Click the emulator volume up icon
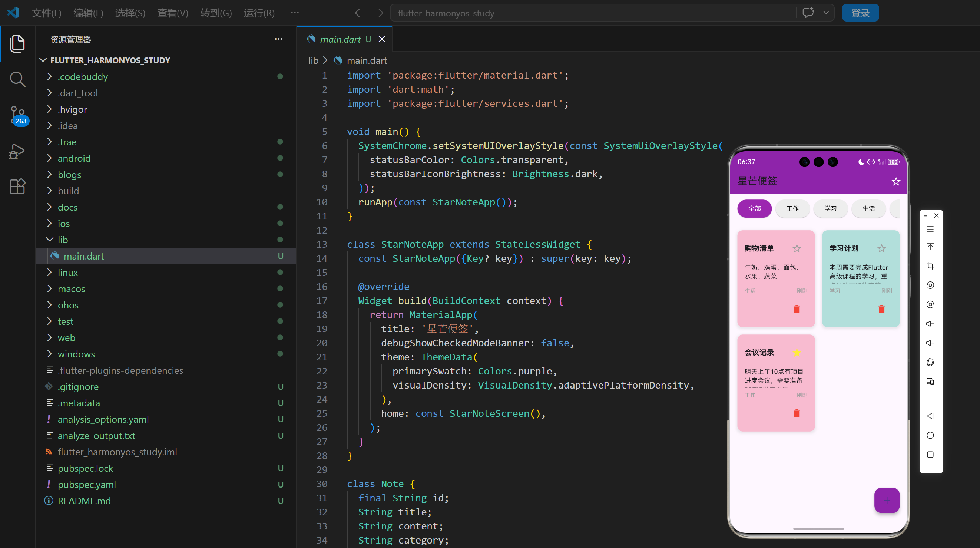980x548 pixels. pyautogui.click(x=930, y=323)
